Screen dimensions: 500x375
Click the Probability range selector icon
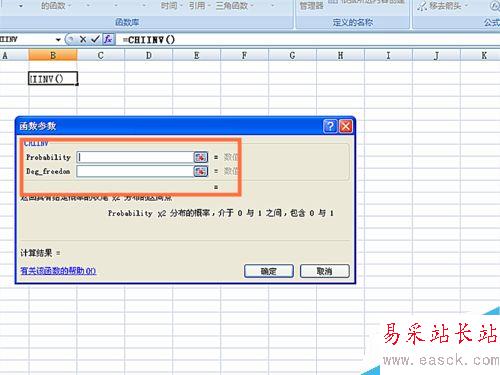pyautogui.click(x=201, y=157)
